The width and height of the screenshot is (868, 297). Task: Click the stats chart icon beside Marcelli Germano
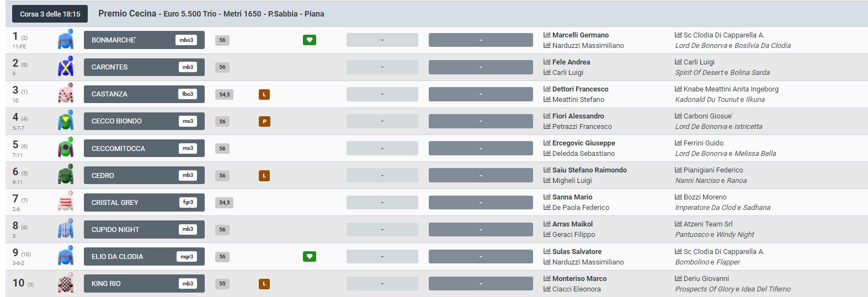pyautogui.click(x=547, y=35)
